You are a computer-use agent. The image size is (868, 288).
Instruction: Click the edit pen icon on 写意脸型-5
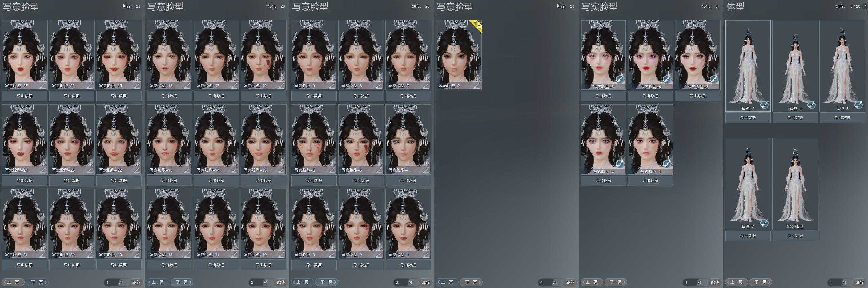tap(379, 170)
